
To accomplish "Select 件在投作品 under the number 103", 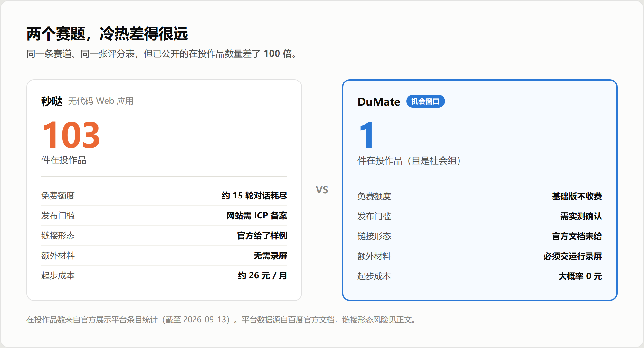I will (x=64, y=160).
